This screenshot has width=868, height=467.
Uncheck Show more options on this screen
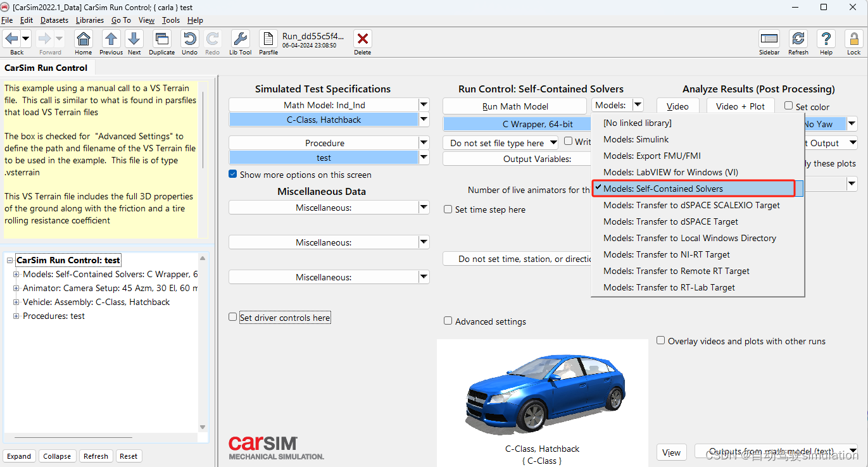(233, 175)
